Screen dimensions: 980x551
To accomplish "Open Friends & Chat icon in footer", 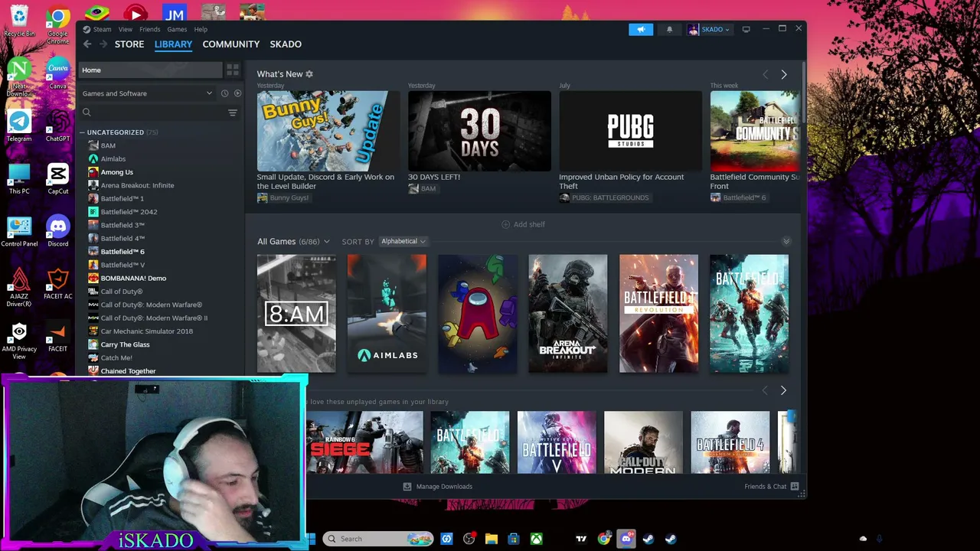I will point(795,487).
